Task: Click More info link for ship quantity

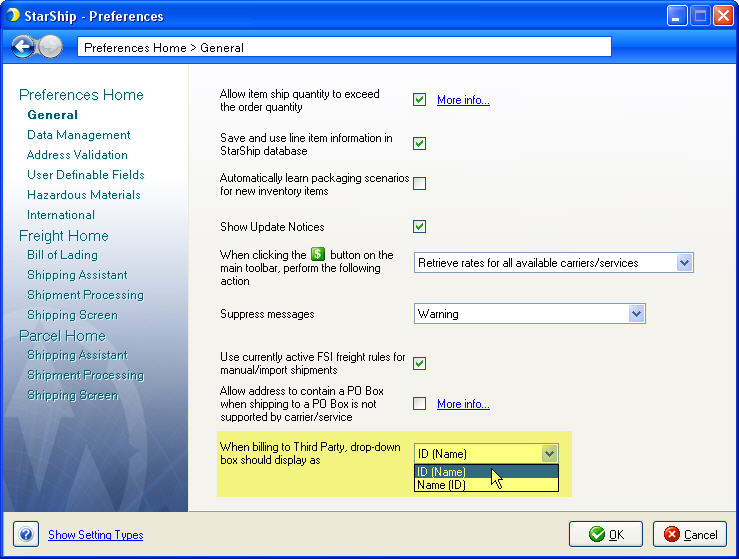Action: coord(463,100)
